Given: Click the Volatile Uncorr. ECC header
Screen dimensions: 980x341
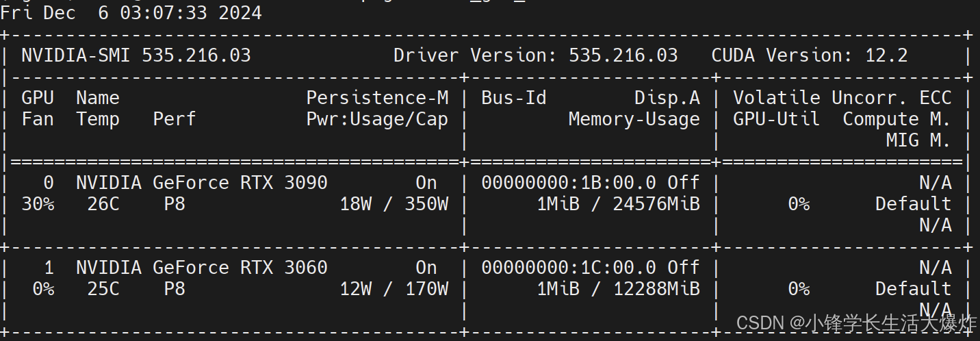Looking at the screenshot, I should pos(842,98).
